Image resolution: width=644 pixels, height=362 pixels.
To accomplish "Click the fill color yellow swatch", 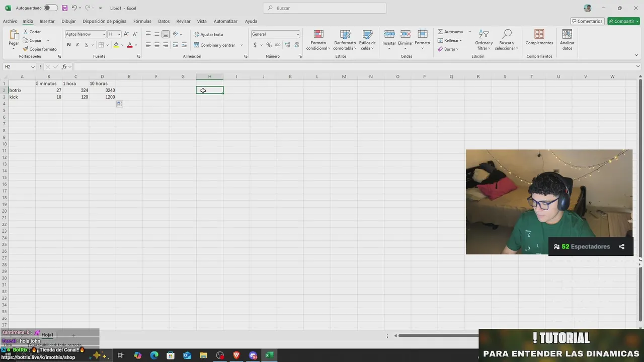I will [x=116, y=45].
